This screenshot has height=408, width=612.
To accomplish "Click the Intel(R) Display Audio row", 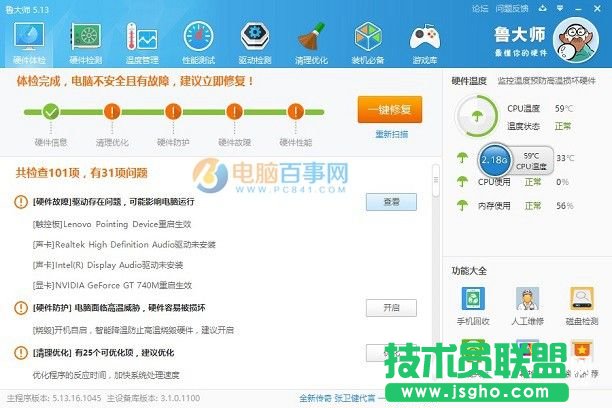I will click(108, 265).
